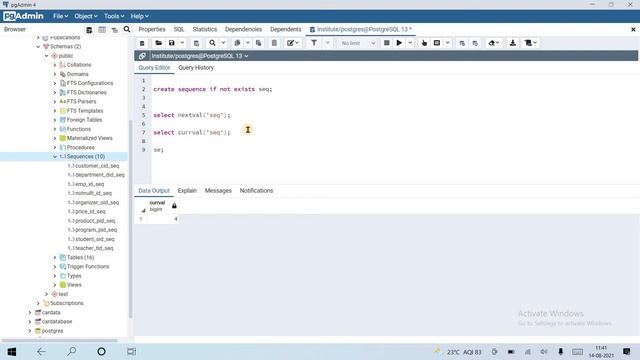This screenshot has width=640, height=360.
Task: Open the No limit rows dropdown
Action: click(x=357, y=43)
